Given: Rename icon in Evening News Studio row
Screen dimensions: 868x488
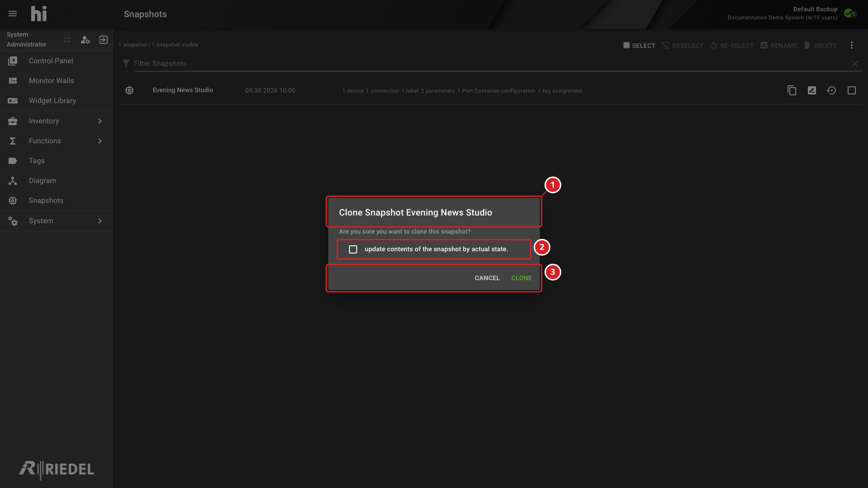Looking at the screenshot, I should click(x=812, y=90).
